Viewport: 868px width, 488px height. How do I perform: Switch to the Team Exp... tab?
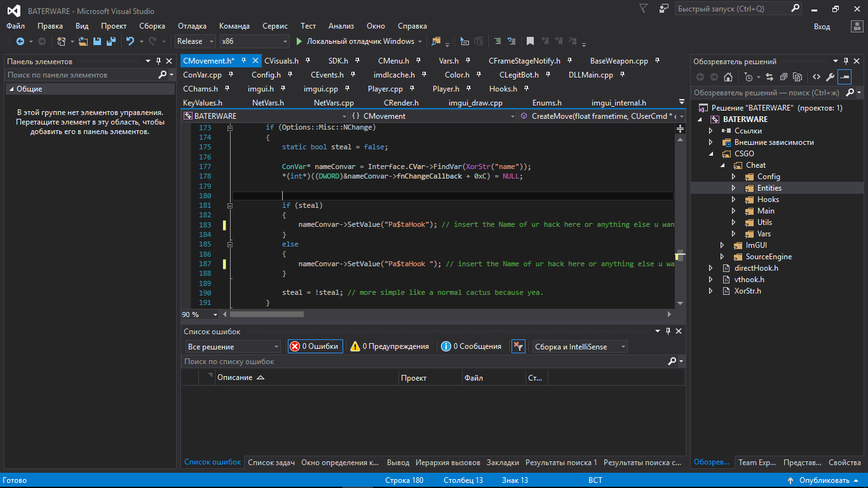(757, 463)
